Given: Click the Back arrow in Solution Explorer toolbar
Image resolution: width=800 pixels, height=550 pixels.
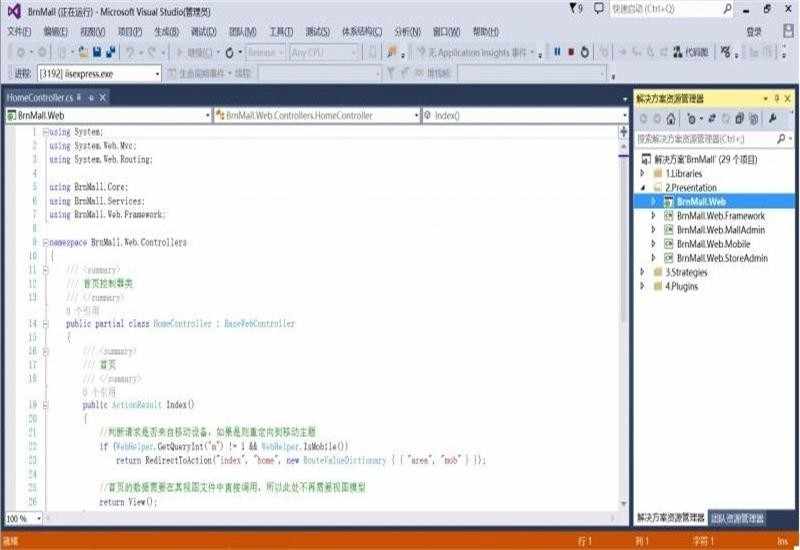Looking at the screenshot, I should point(643,119).
